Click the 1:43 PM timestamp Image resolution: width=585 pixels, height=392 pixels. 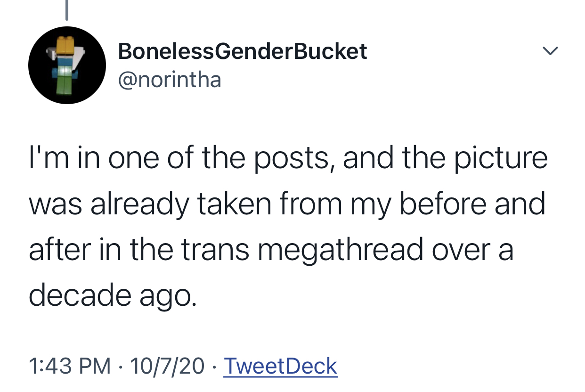click(70, 366)
